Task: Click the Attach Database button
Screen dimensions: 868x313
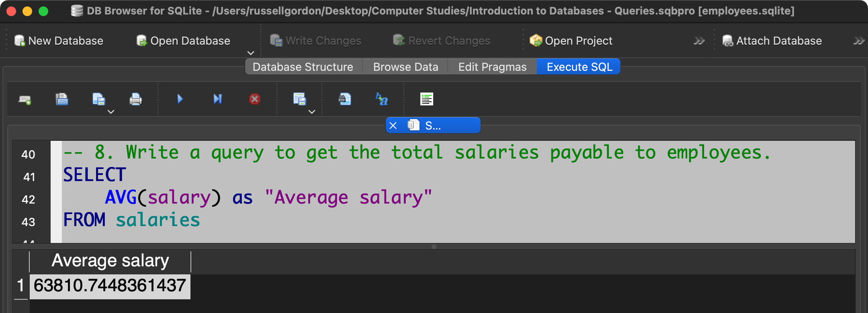Action: click(x=772, y=41)
